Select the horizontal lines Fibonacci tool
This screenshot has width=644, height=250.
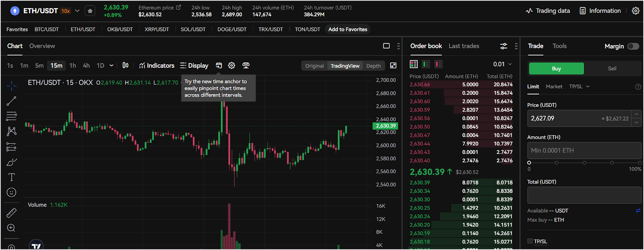pyautogui.click(x=12, y=116)
